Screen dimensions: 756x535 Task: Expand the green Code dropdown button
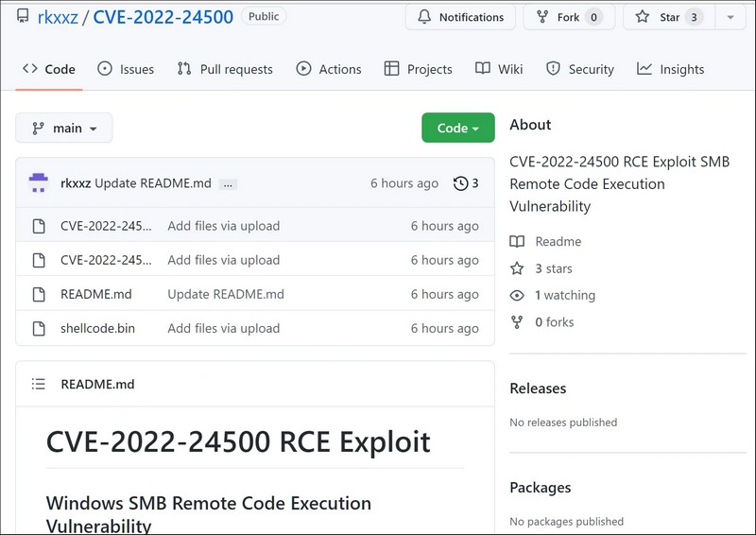tap(457, 128)
